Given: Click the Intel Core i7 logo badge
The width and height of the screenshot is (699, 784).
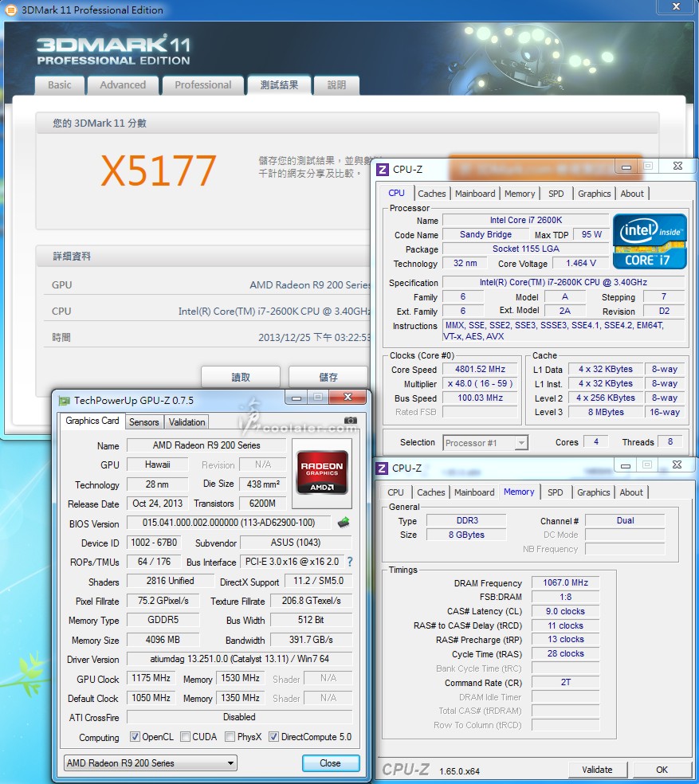Looking at the screenshot, I should tap(649, 241).
